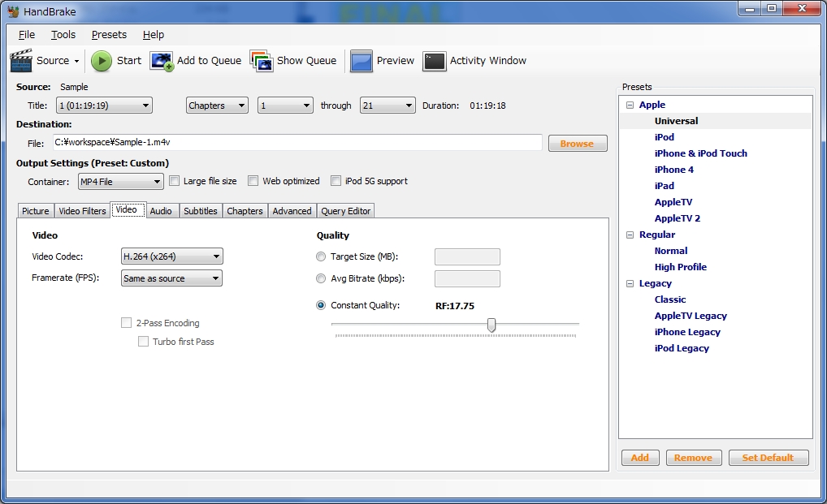Image resolution: width=827 pixels, height=504 pixels.
Task: Select the High Profile preset
Action: pos(681,267)
